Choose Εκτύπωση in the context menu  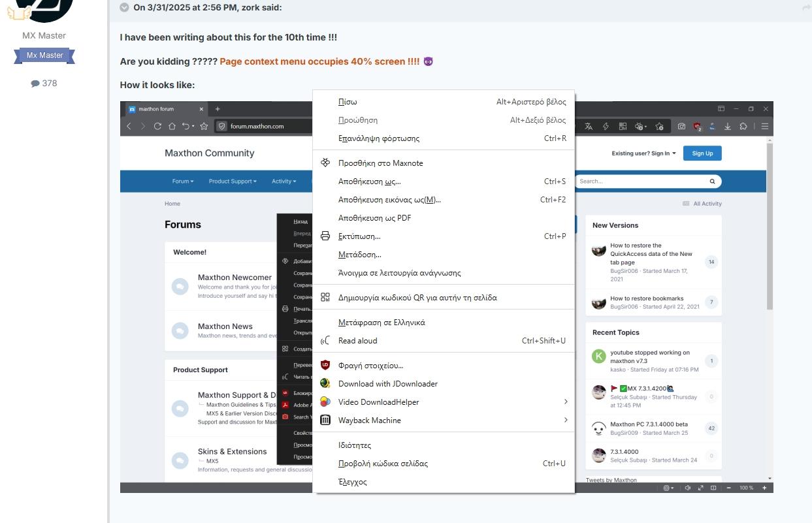click(x=444, y=236)
